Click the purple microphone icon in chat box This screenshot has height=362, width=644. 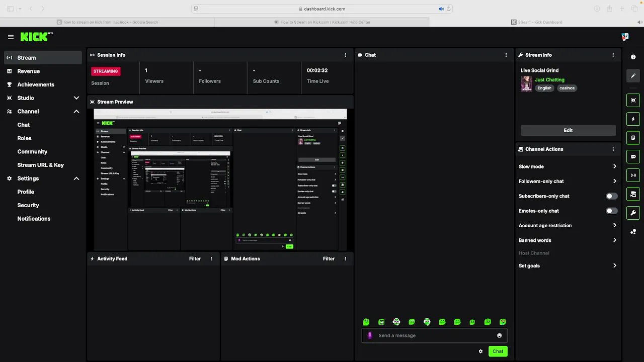[370, 335]
